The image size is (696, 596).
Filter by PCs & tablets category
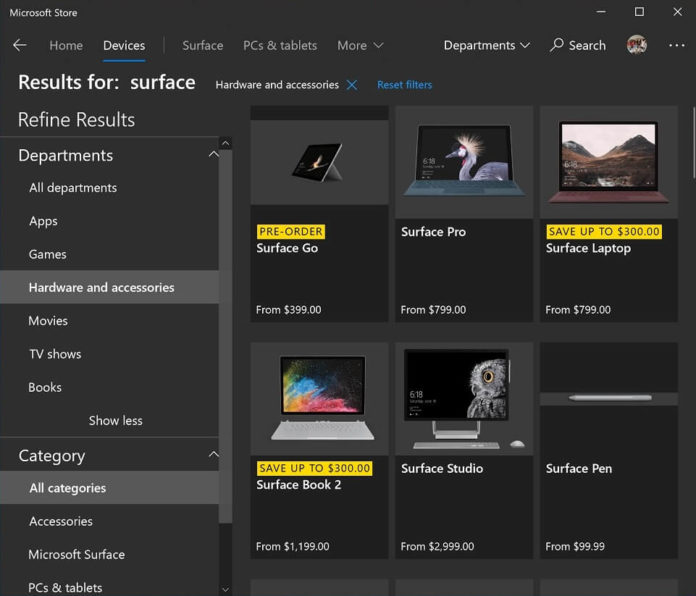point(109,588)
